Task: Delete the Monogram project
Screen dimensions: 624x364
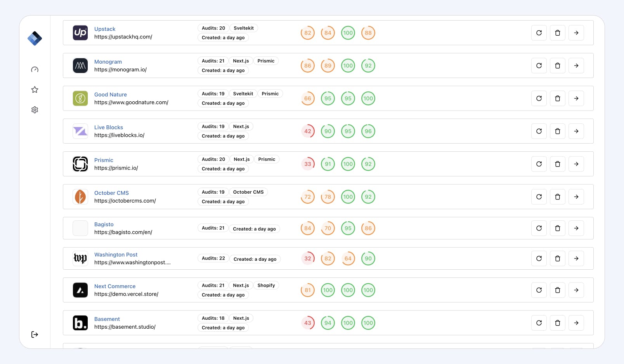Action: point(558,65)
